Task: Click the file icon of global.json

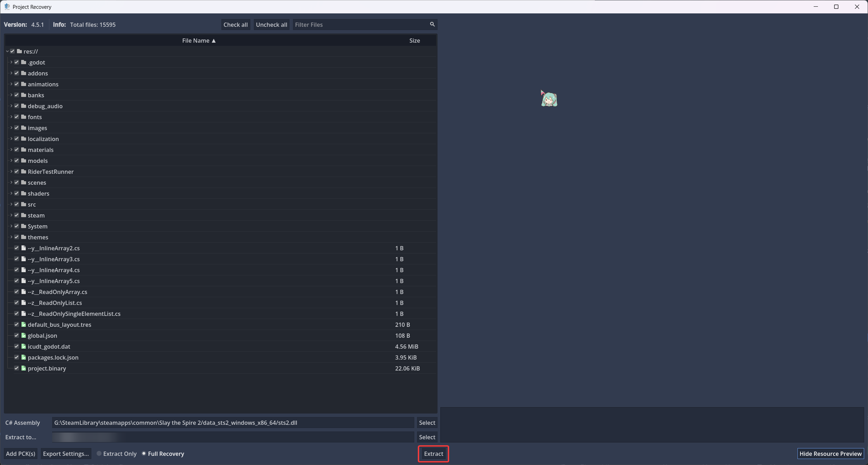Action: [x=24, y=335]
